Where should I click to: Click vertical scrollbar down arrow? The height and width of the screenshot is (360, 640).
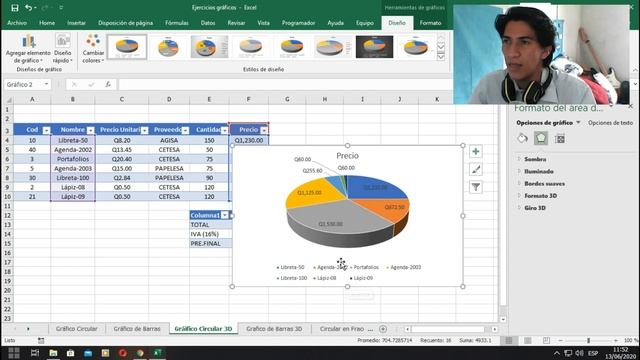[x=503, y=320]
